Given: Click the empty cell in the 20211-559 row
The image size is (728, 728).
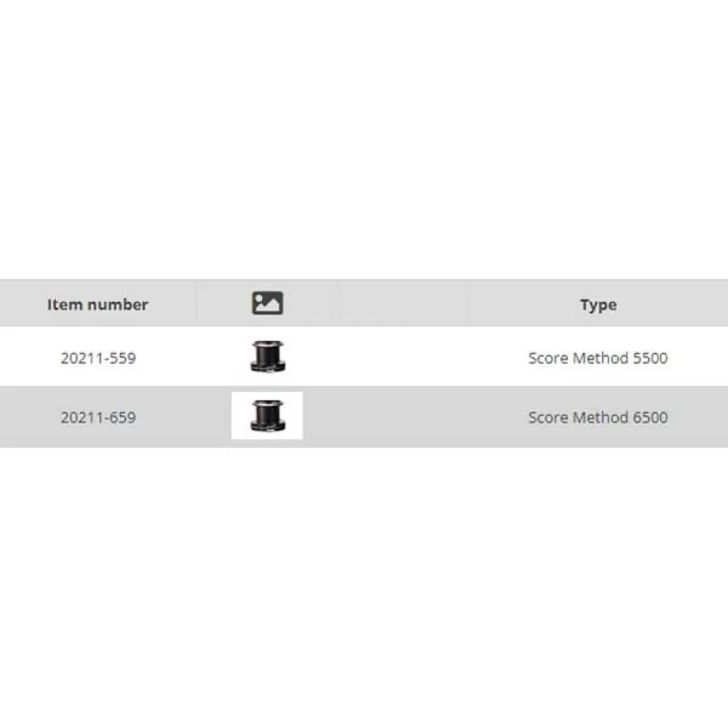Looking at the screenshot, I should click(x=404, y=357).
